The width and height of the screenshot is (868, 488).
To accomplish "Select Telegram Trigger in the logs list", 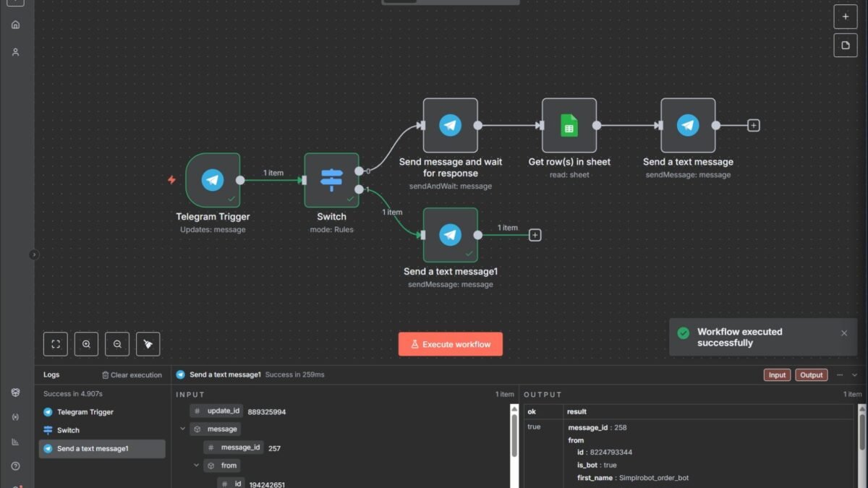I will pos(102,412).
